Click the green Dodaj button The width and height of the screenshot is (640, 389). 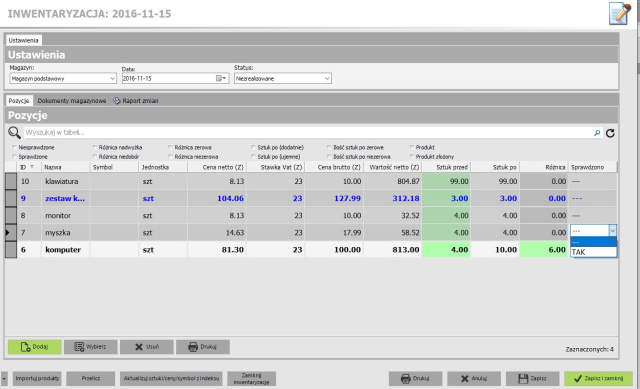[x=35, y=347]
